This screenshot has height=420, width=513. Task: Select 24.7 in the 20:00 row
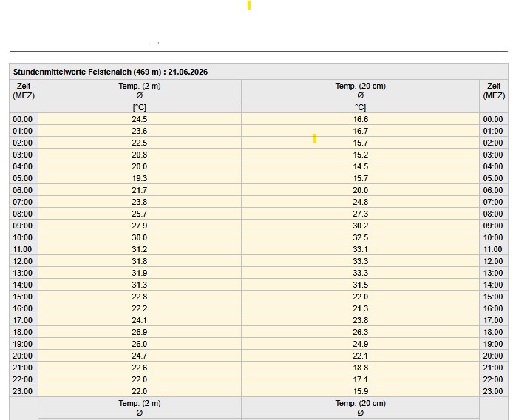click(x=140, y=356)
